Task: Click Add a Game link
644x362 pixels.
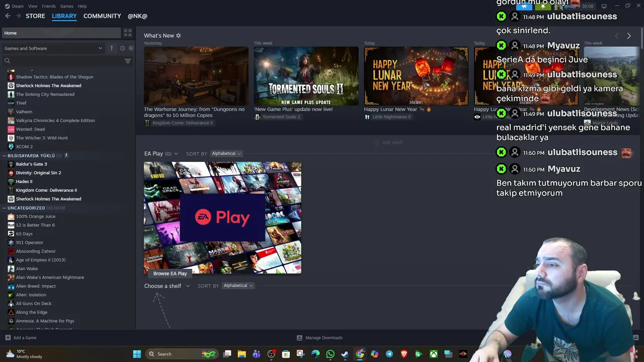Action: pos(25,338)
